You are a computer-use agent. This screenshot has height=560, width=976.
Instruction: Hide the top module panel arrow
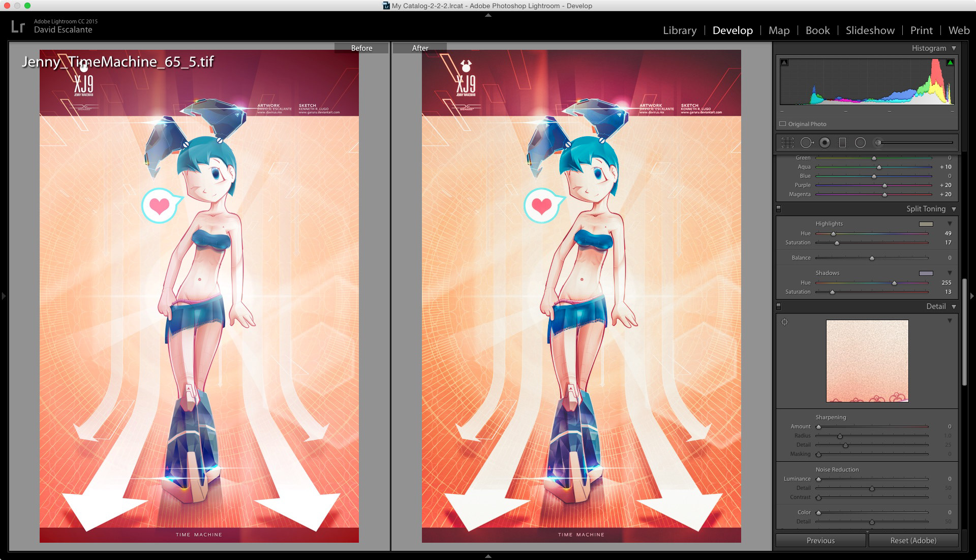click(x=488, y=15)
